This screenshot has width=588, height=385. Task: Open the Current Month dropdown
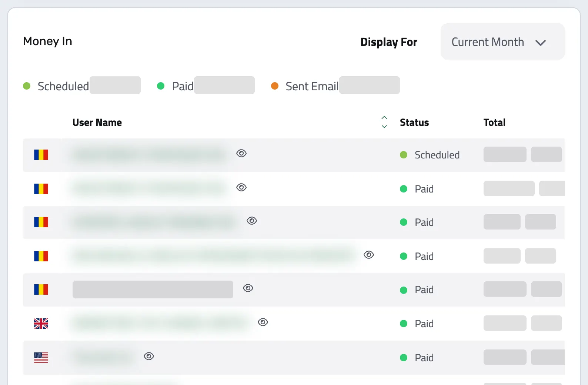pyautogui.click(x=502, y=41)
